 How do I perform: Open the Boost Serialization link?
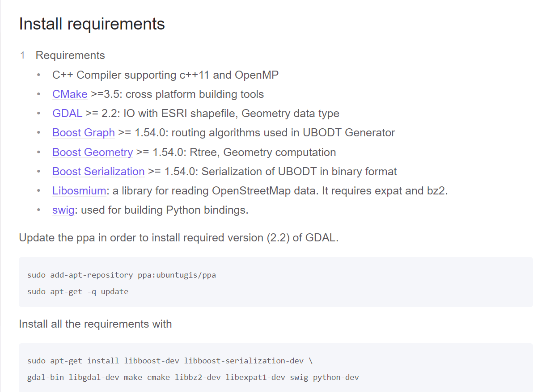coord(98,172)
